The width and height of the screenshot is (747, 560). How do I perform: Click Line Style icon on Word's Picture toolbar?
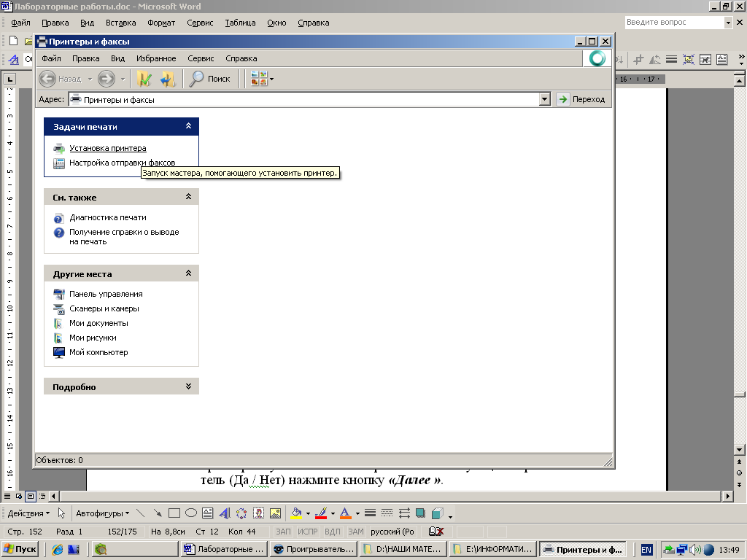[672, 60]
